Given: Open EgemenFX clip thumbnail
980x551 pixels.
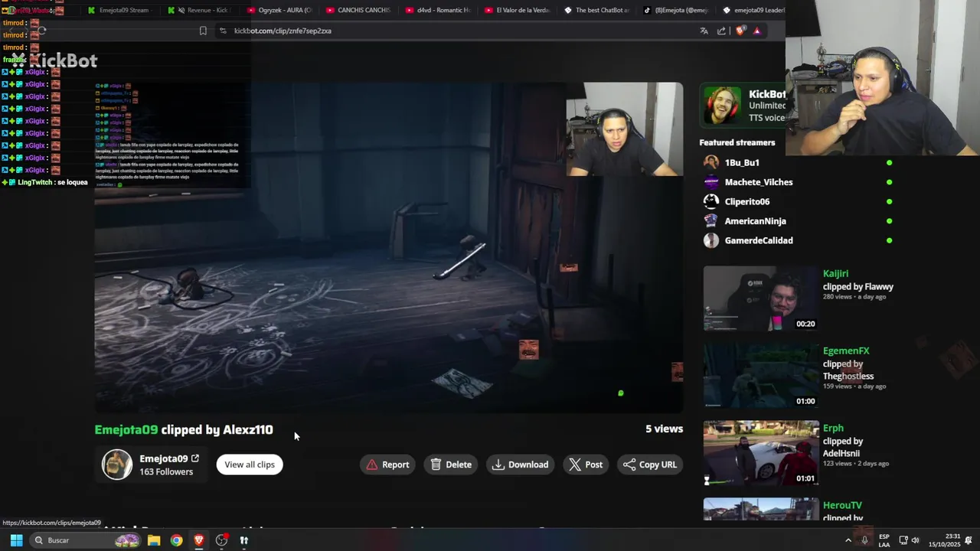Looking at the screenshot, I should (x=761, y=376).
